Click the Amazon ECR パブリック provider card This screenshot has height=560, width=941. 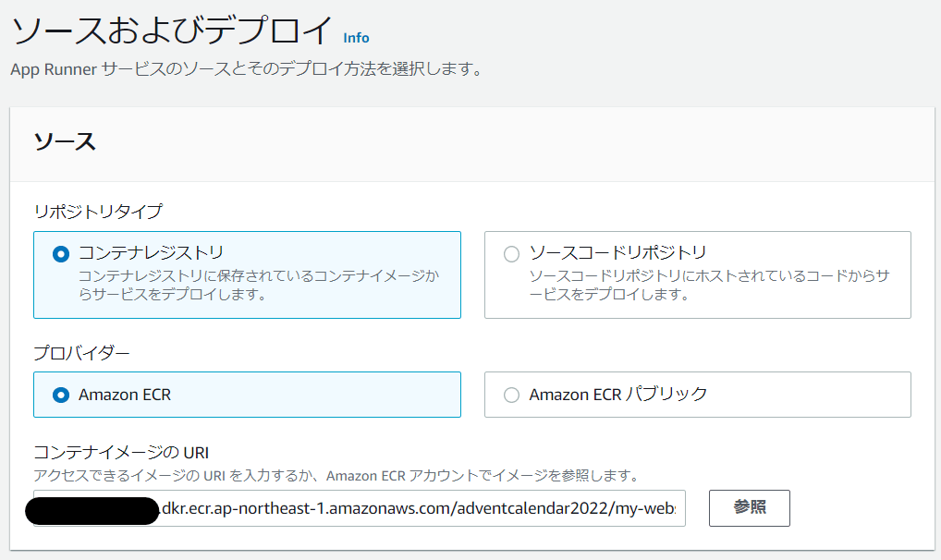(x=698, y=394)
